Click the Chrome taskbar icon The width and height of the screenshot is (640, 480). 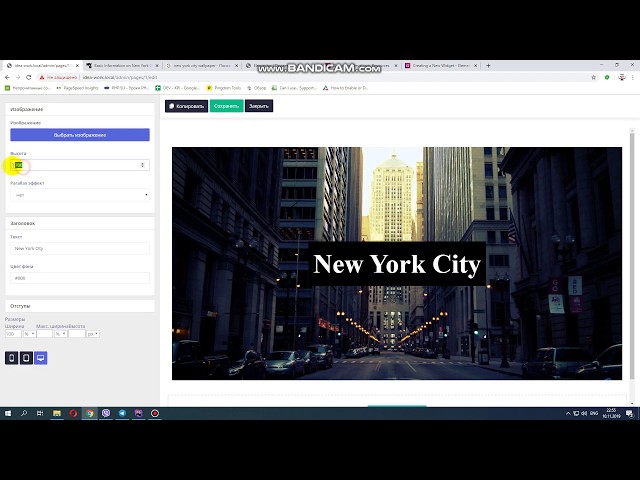tap(89, 413)
